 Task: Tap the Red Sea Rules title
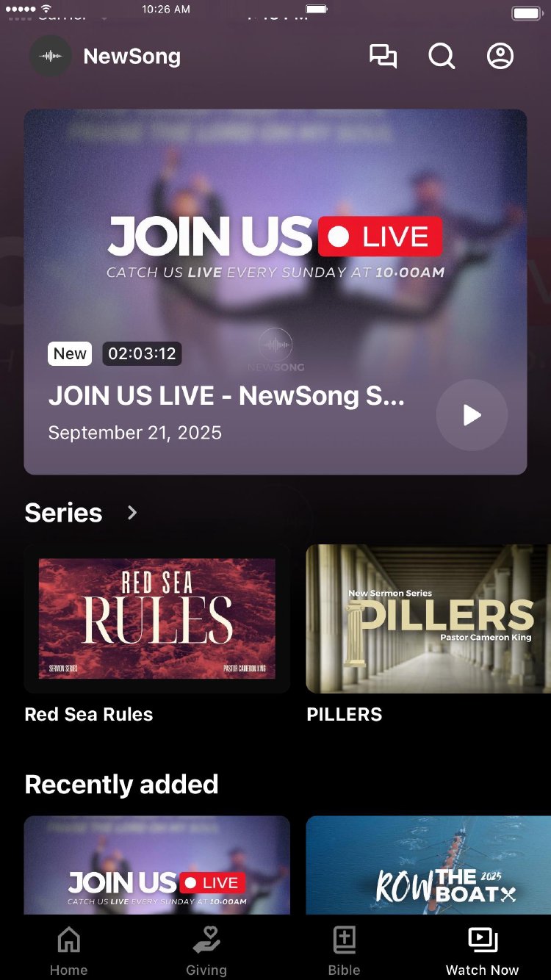(x=89, y=715)
